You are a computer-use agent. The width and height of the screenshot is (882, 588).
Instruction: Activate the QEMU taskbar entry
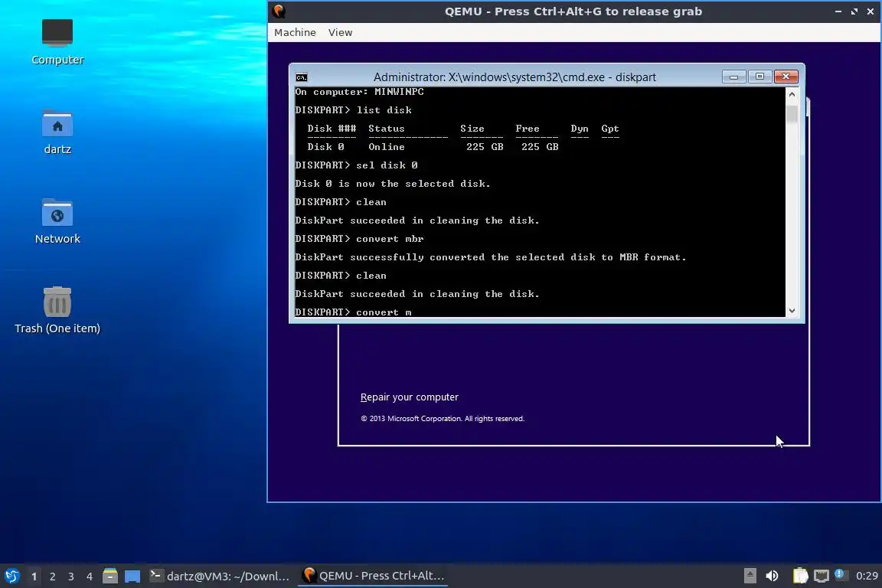[x=373, y=576]
